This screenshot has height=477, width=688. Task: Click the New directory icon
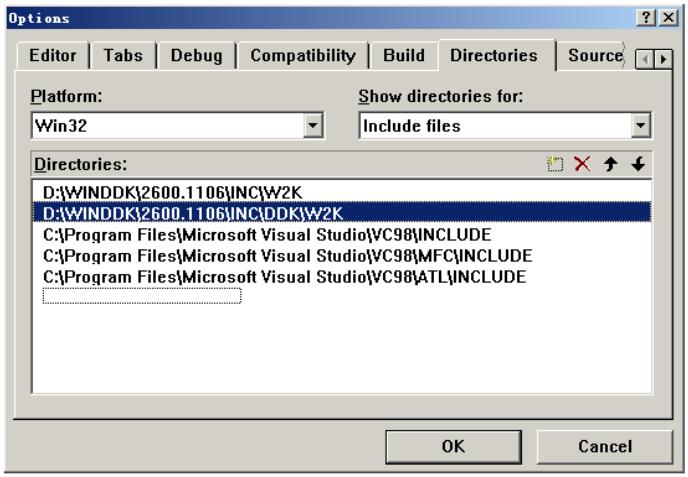[x=555, y=164]
